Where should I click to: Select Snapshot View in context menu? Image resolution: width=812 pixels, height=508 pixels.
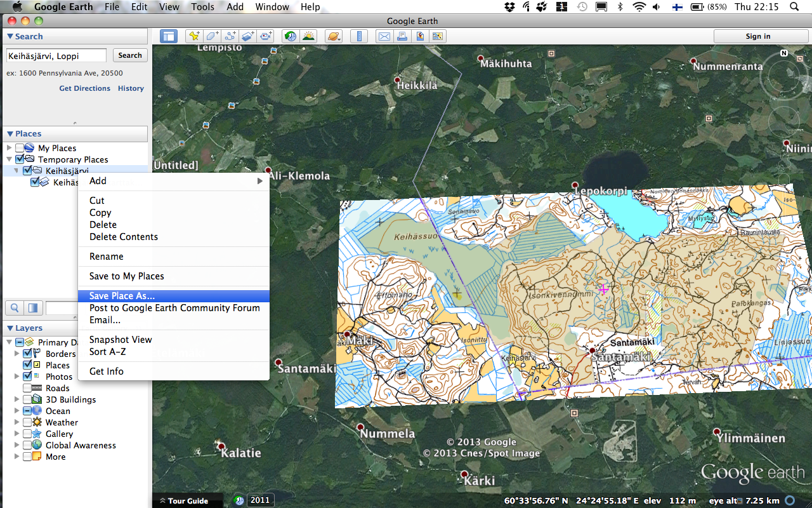173,340
